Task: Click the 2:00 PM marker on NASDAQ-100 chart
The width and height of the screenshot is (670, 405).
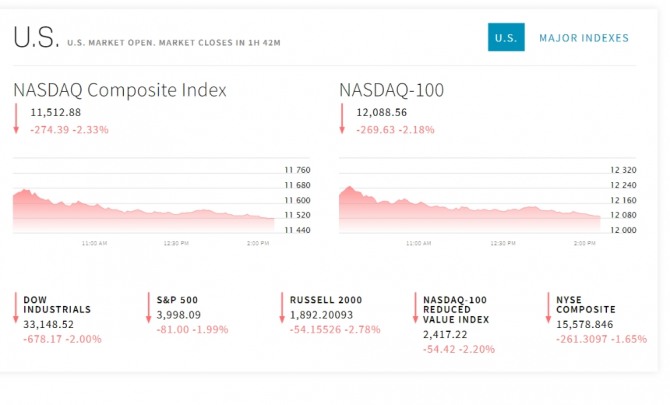Action: 585,243
